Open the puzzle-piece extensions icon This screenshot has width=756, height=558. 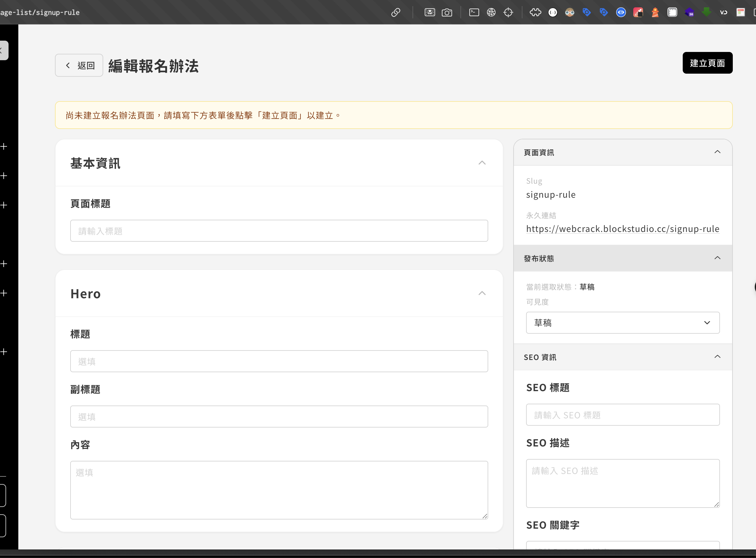tap(535, 13)
